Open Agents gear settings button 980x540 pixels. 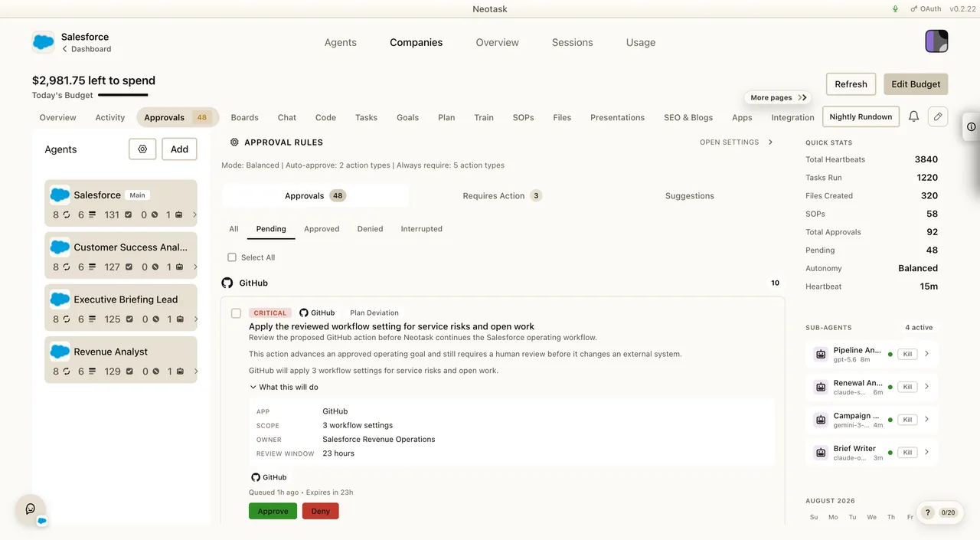point(142,149)
